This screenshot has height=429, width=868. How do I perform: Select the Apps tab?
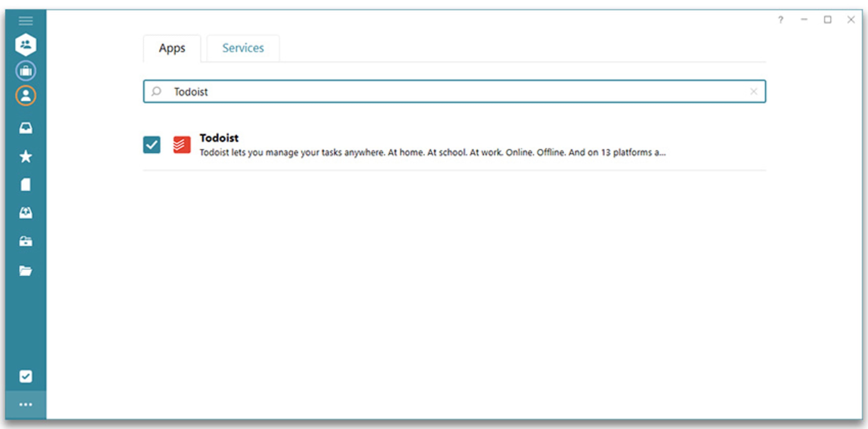[x=172, y=48]
